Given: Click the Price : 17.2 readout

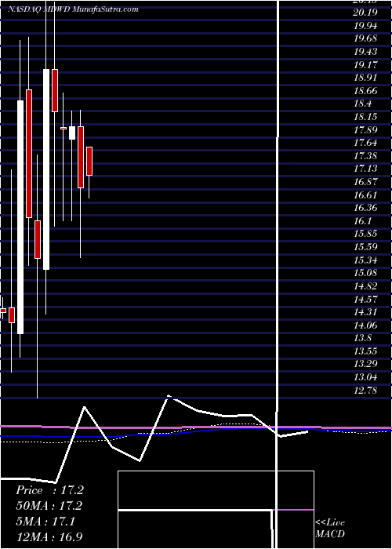Looking at the screenshot, I should (x=49, y=490).
